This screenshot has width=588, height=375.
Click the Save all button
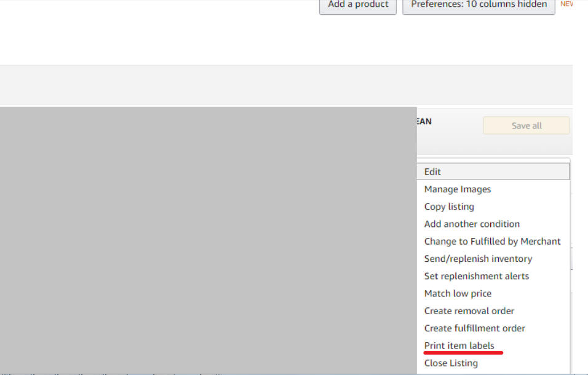pyautogui.click(x=526, y=125)
